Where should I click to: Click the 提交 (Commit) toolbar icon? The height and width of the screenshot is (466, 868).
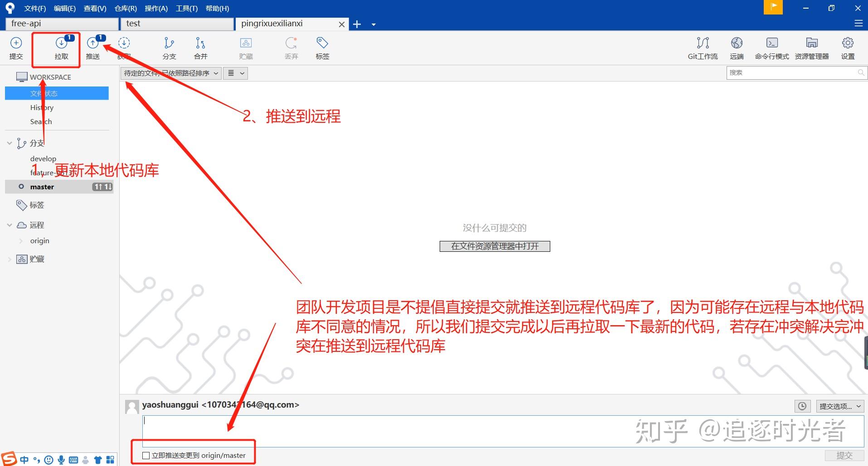16,48
